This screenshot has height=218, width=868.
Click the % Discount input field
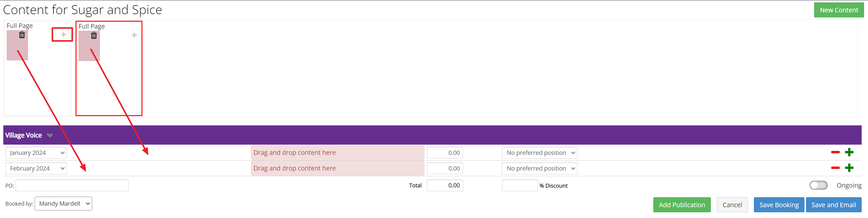coord(519,185)
